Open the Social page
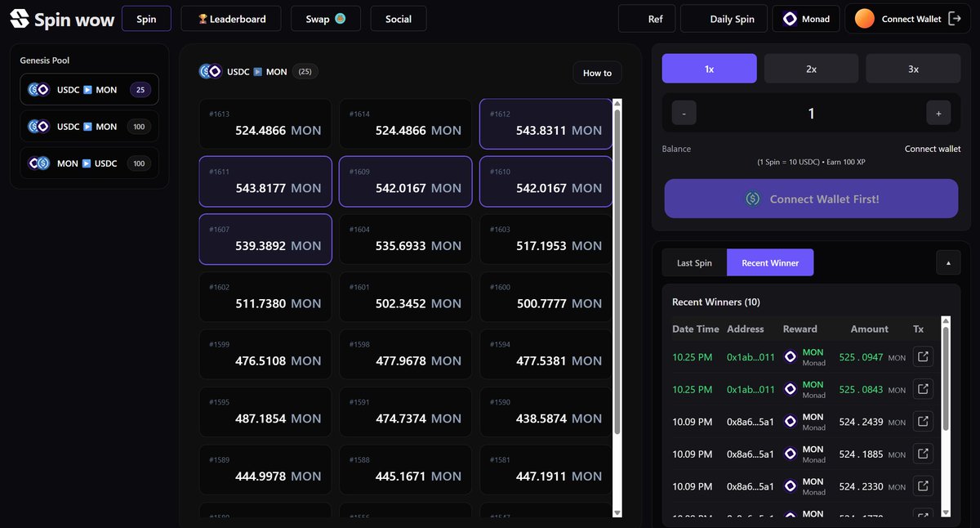This screenshot has height=528, width=980. 399,19
